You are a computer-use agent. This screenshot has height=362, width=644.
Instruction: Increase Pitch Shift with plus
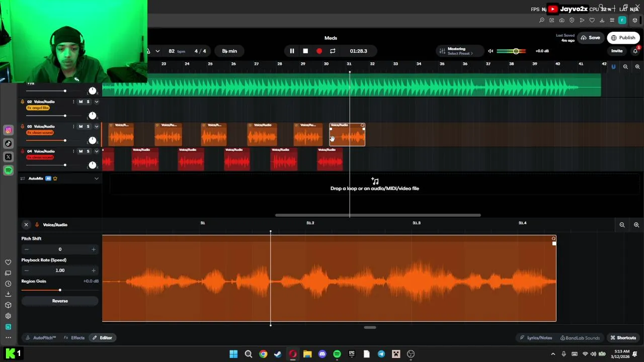94,249
